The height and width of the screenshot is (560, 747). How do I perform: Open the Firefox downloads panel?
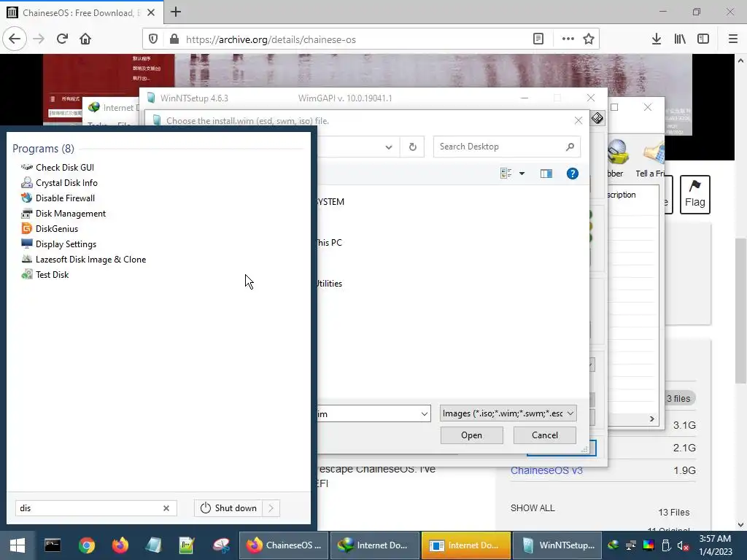[657, 39]
